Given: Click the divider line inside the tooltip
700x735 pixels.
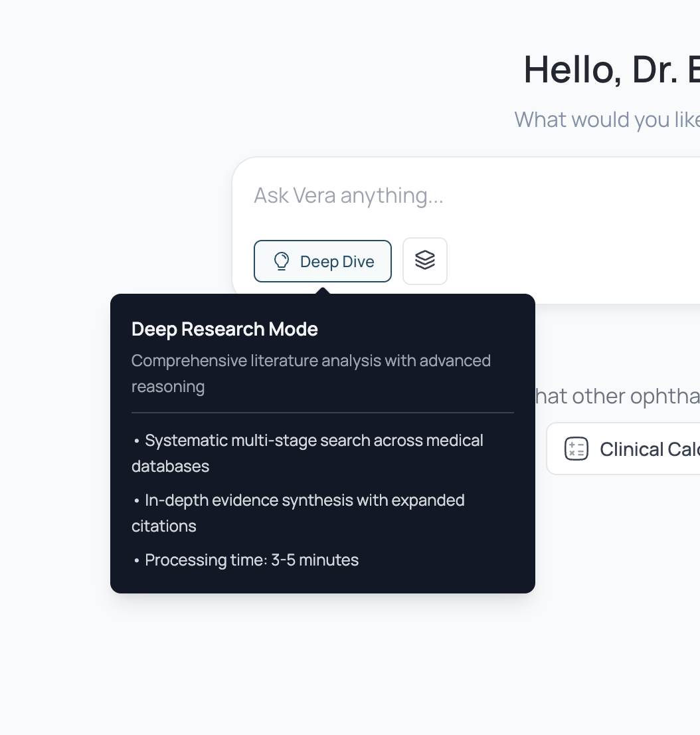Looking at the screenshot, I should point(323,413).
